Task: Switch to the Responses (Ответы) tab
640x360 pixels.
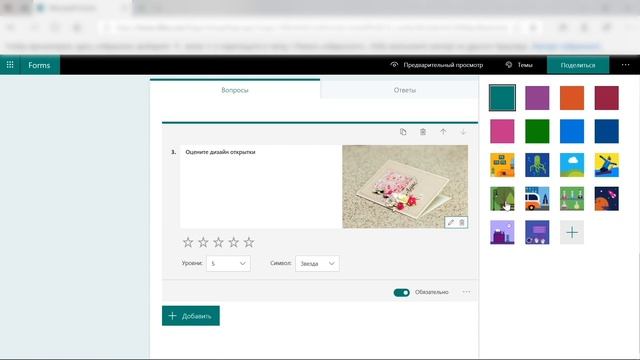Action: point(404,90)
